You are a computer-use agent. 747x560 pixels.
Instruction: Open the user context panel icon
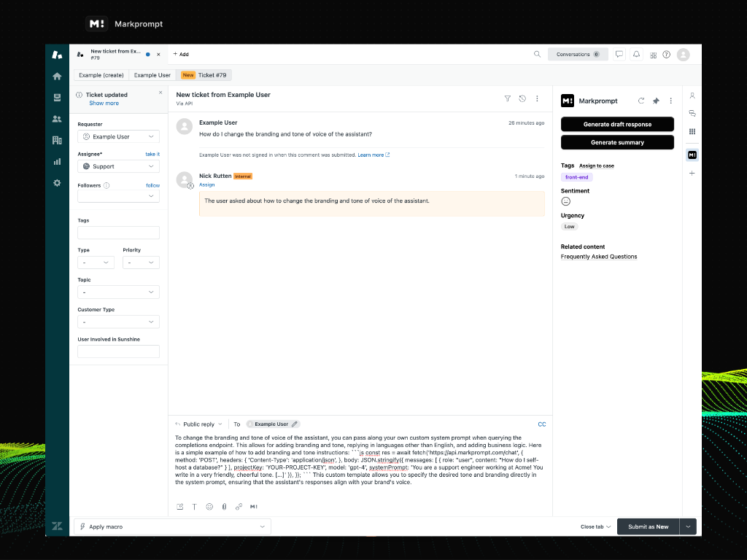click(x=692, y=96)
